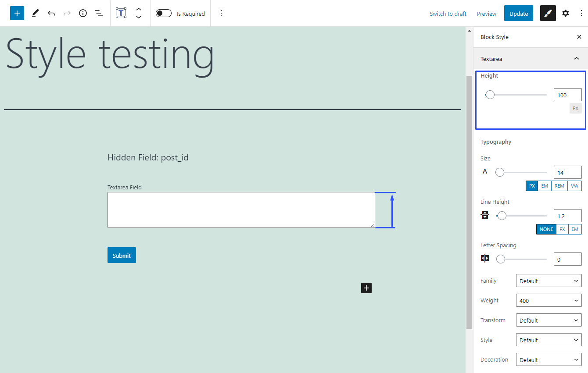
Task: Set font size unit to EM
Action: coord(545,186)
